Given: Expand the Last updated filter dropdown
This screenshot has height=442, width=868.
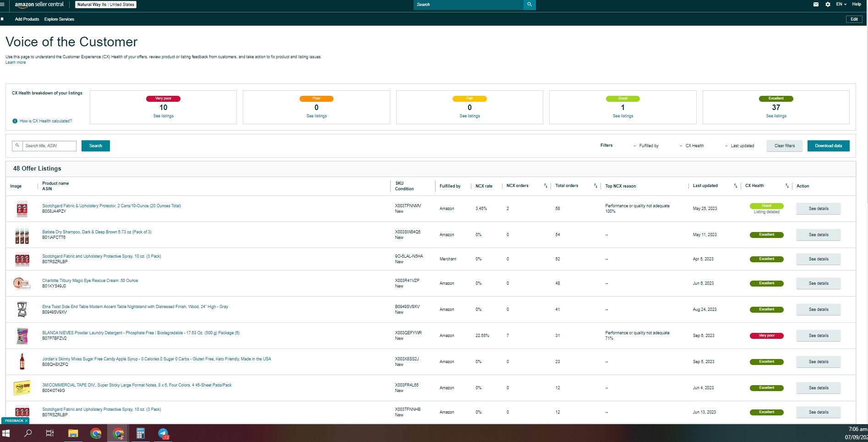Looking at the screenshot, I should (739, 146).
